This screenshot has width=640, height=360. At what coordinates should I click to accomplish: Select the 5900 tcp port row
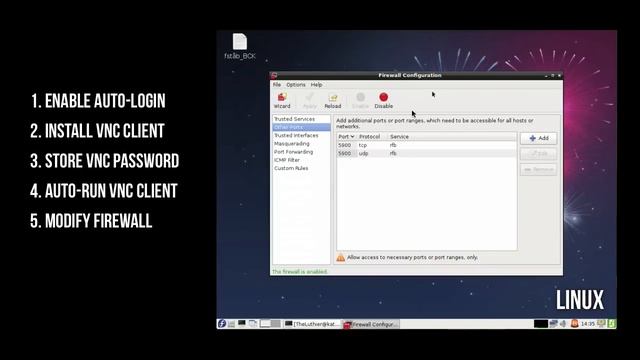point(427,145)
